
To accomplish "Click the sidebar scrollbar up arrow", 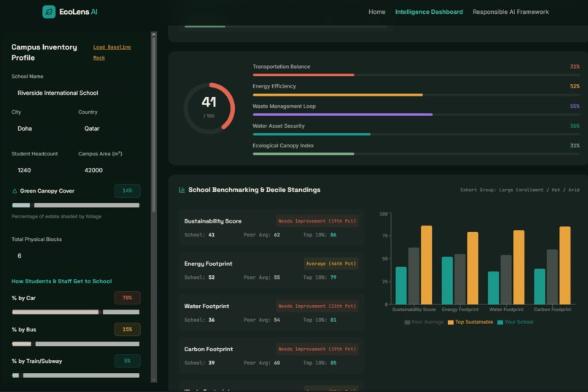I will tap(154, 34).
